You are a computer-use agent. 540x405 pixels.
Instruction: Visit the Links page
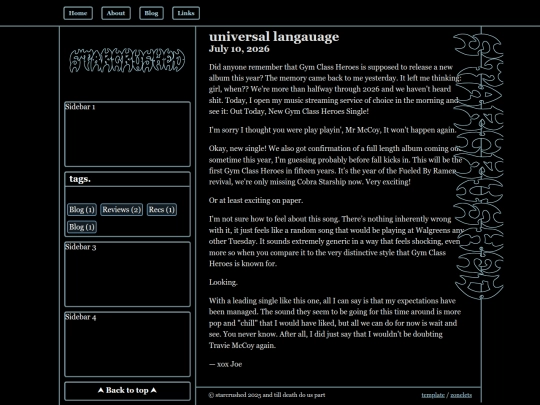click(x=186, y=13)
